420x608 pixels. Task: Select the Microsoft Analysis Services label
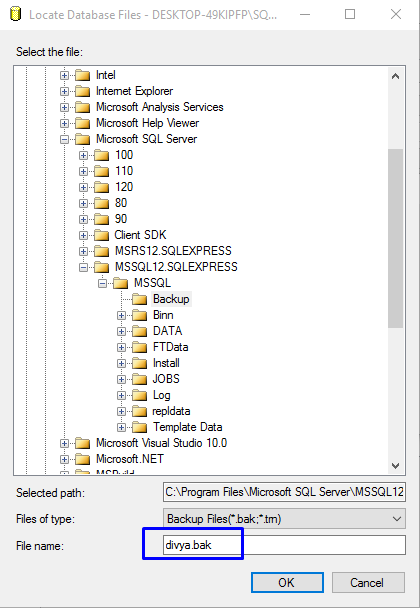pos(160,107)
